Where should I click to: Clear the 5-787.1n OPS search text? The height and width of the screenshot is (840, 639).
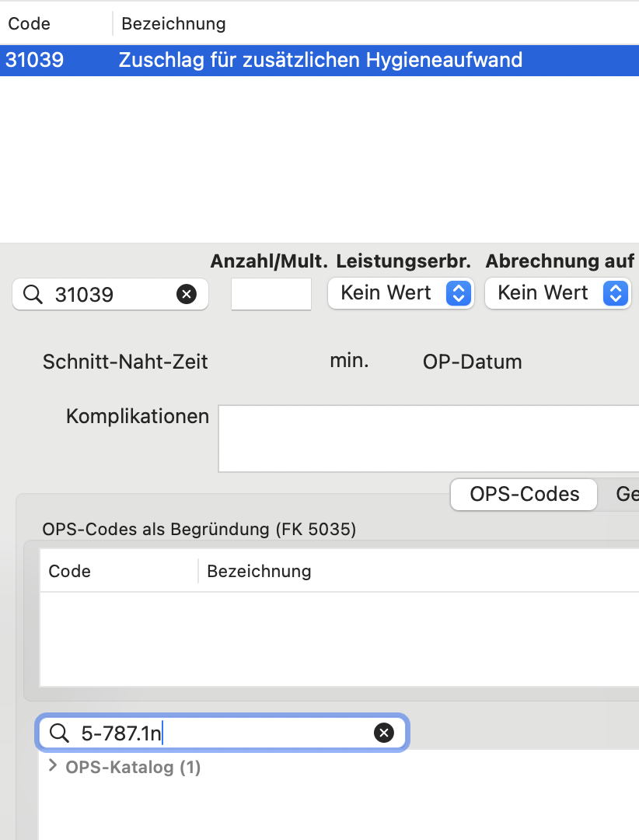(x=383, y=733)
